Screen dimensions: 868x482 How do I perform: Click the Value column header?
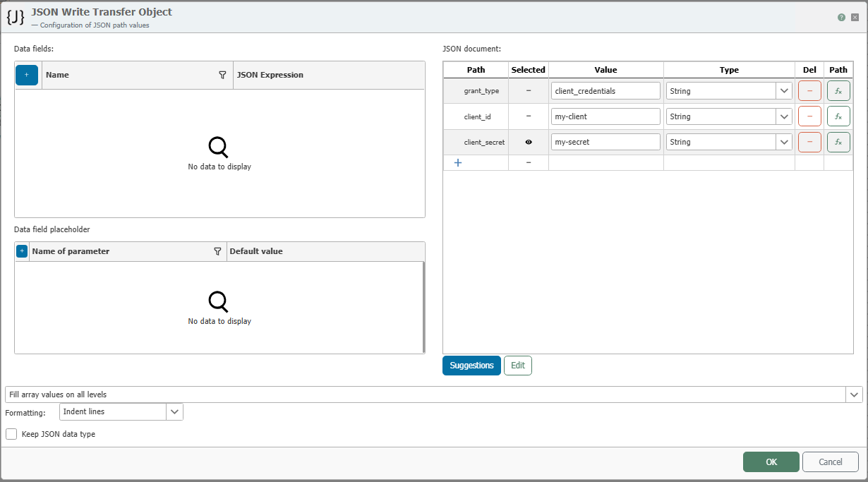pos(605,70)
